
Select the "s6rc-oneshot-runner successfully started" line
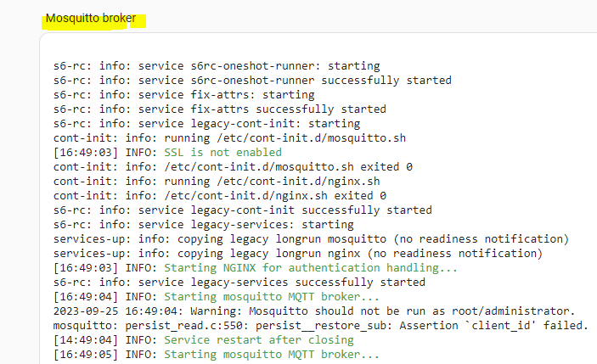[x=251, y=80]
